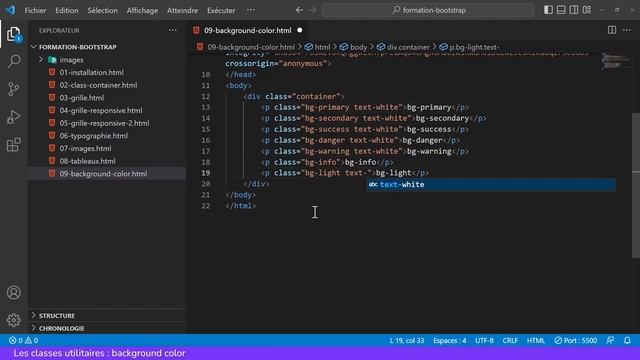Open the notifications bell in status bar
The image size is (640, 360).
coord(627,340)
